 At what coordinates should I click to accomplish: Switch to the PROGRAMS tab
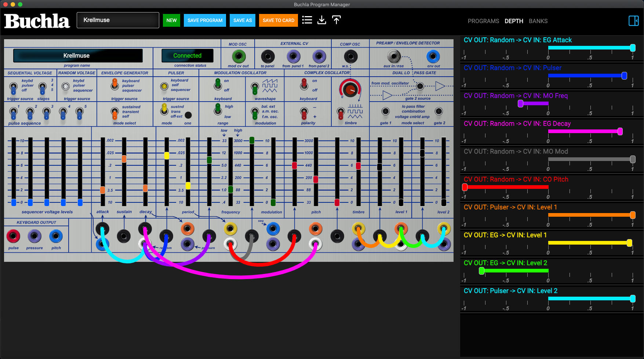pyautogui.click(x=483, y=21)
